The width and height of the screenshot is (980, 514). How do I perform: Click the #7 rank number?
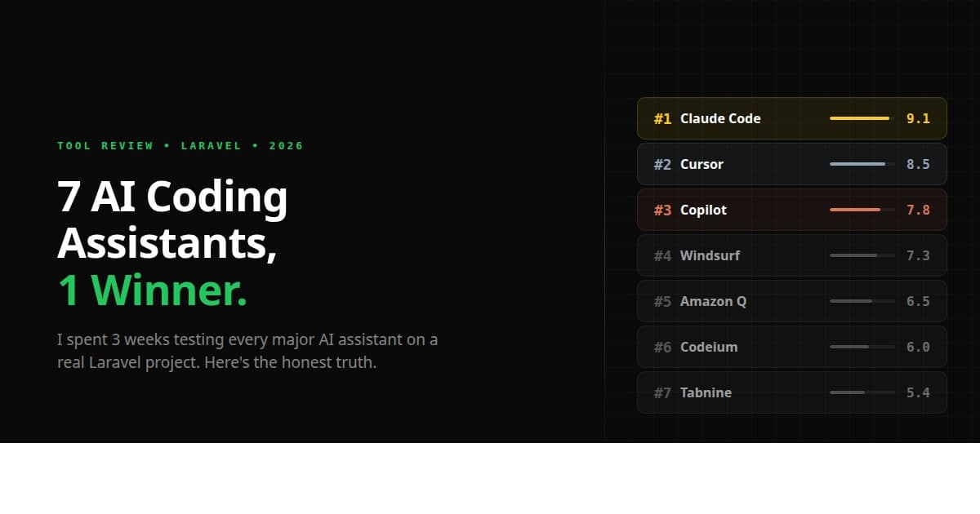[x=662, y=392]
